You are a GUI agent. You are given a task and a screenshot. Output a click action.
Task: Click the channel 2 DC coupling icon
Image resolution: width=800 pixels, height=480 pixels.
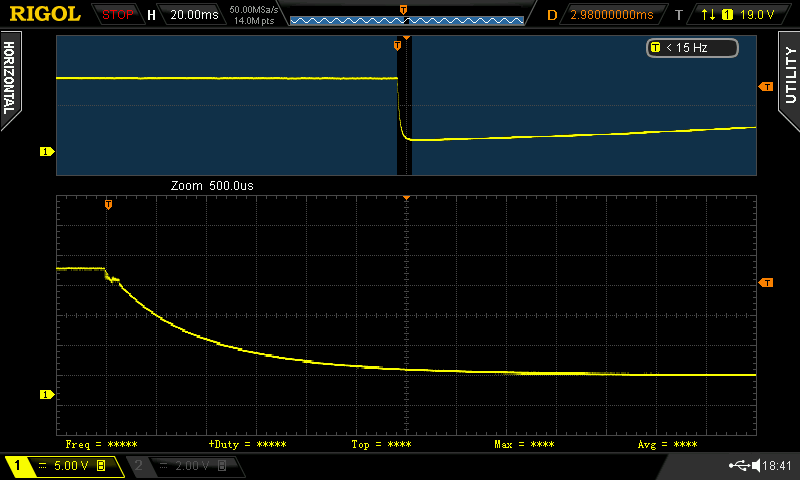163,466
